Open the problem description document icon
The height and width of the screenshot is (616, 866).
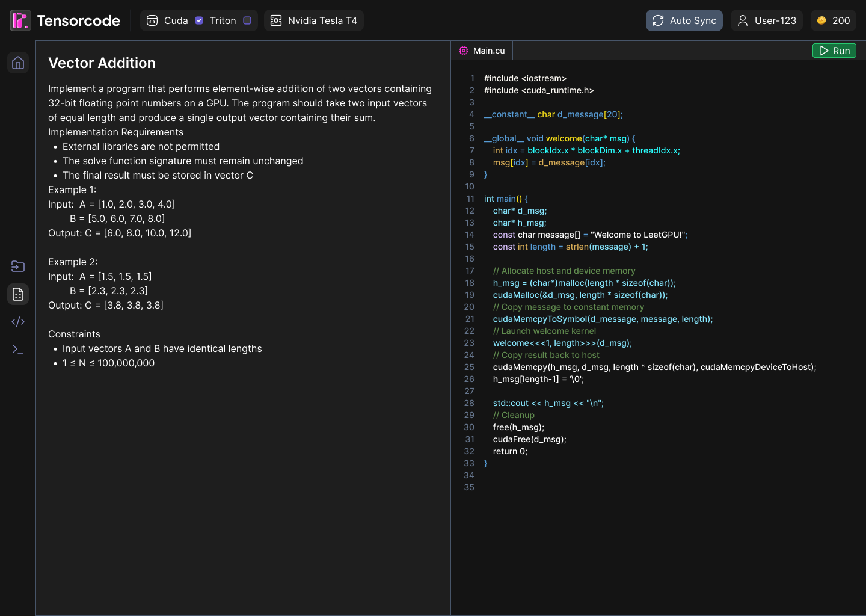click(17, 294)
